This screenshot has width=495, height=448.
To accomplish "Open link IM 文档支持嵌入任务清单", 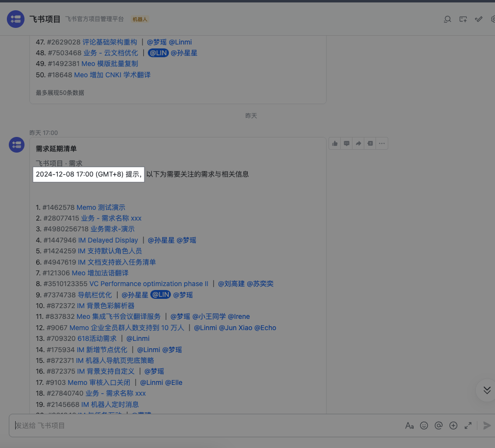I will tap(117, 262).
